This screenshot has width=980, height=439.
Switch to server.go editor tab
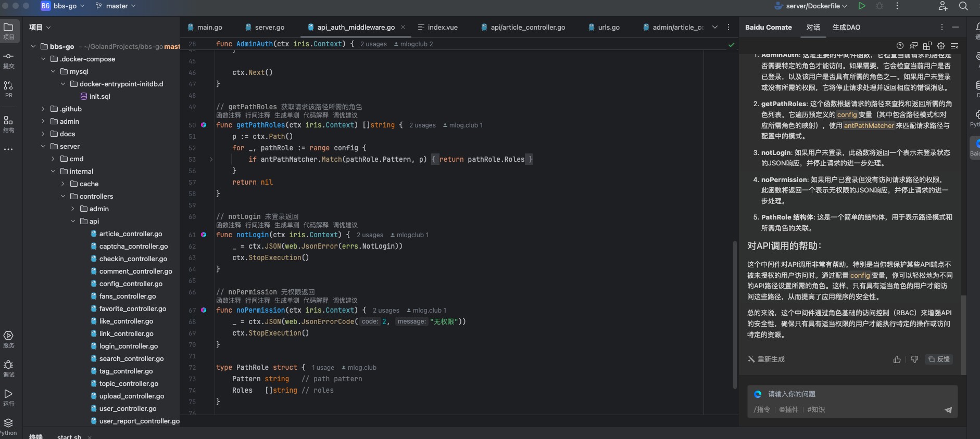[265, 27]
